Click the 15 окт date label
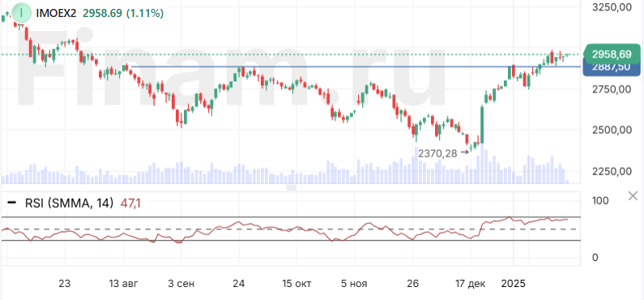This screenshot has height=300, width=644. click(x=297, y=284)
